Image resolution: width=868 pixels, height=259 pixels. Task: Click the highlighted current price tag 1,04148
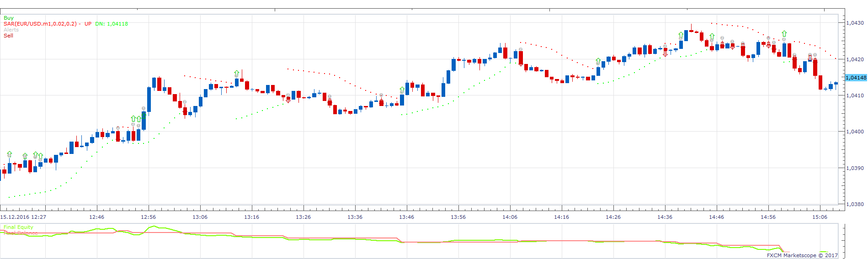pyautogui.click(x=856, y=78)
